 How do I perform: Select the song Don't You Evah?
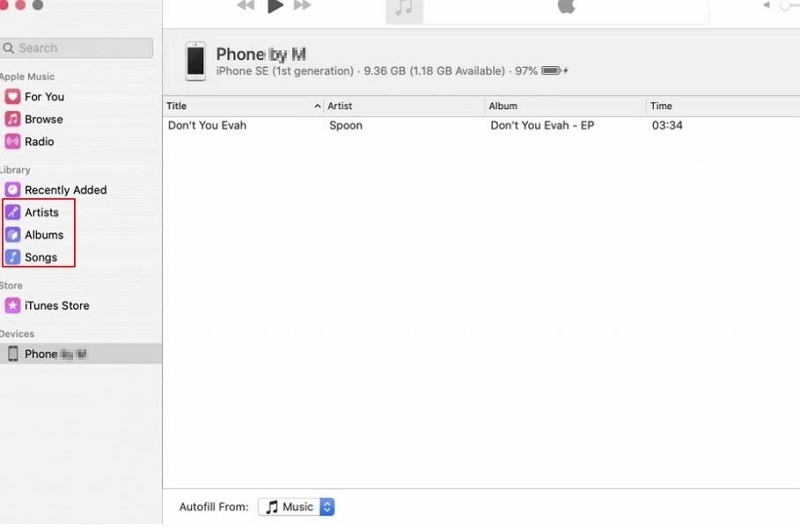coord(207,125)
